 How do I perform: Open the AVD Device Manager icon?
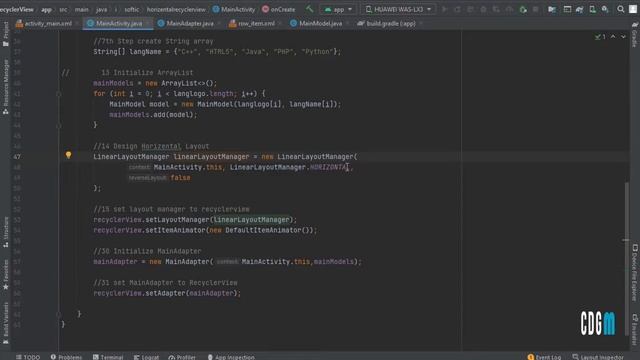coord(592,9)
